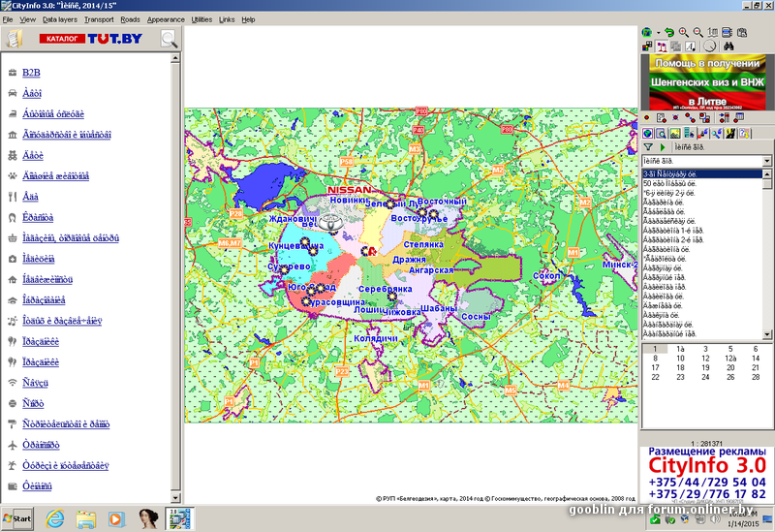Switch to the globe tab in right panel
775x532 pixels.
pos(648,133)
